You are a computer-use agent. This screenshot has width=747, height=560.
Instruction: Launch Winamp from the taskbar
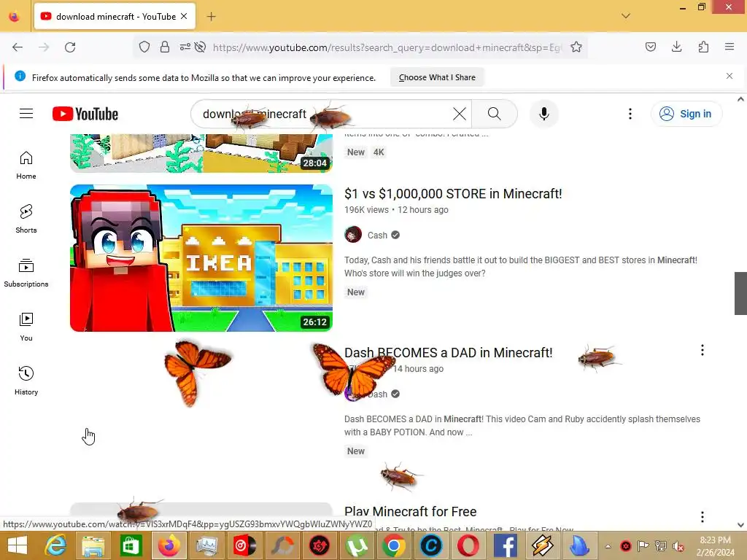pos(543,545)
